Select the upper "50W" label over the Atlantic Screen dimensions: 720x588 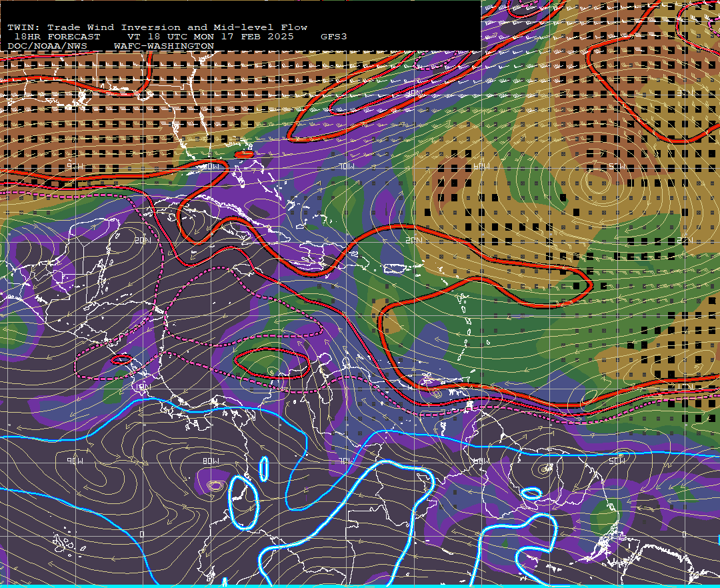(x=617, y=167)
